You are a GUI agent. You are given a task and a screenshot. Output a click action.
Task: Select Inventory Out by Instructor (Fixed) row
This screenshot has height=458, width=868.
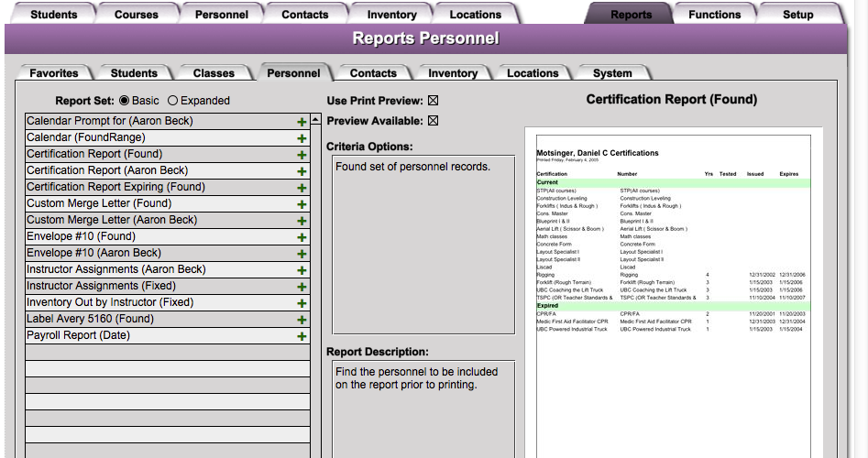pyautogui.click(x=167, y=302)
